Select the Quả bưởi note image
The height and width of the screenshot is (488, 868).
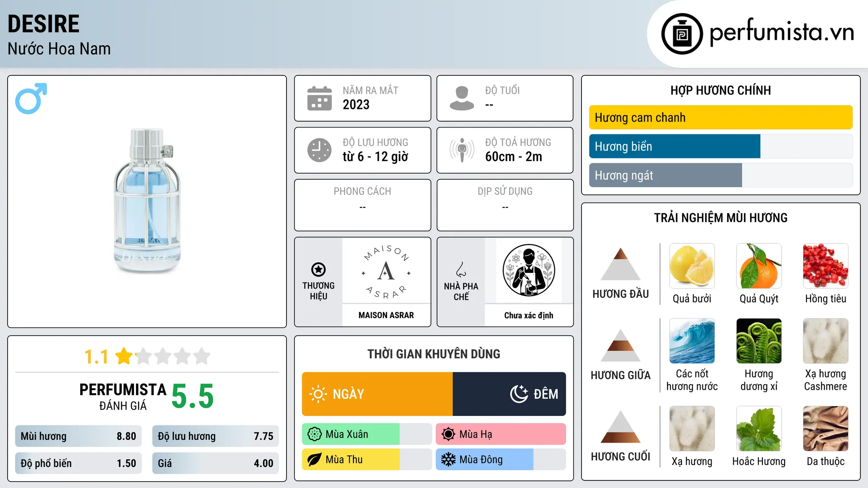[692, 266]
